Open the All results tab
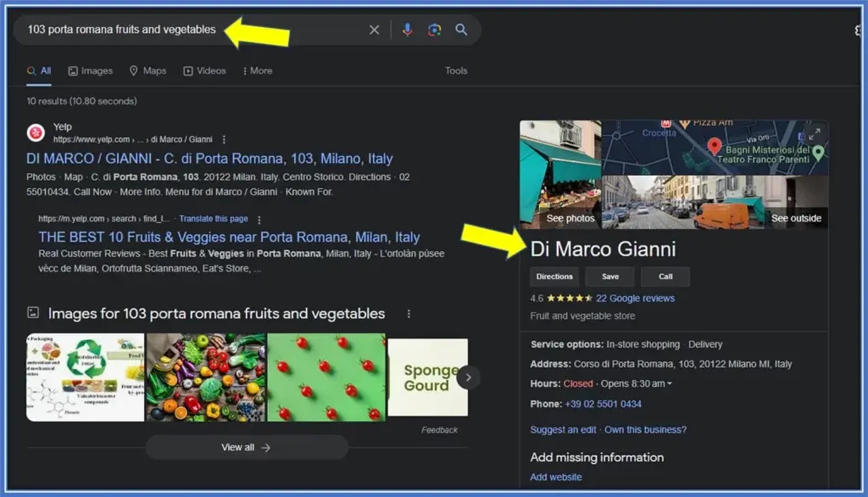 tap(39, 71)
